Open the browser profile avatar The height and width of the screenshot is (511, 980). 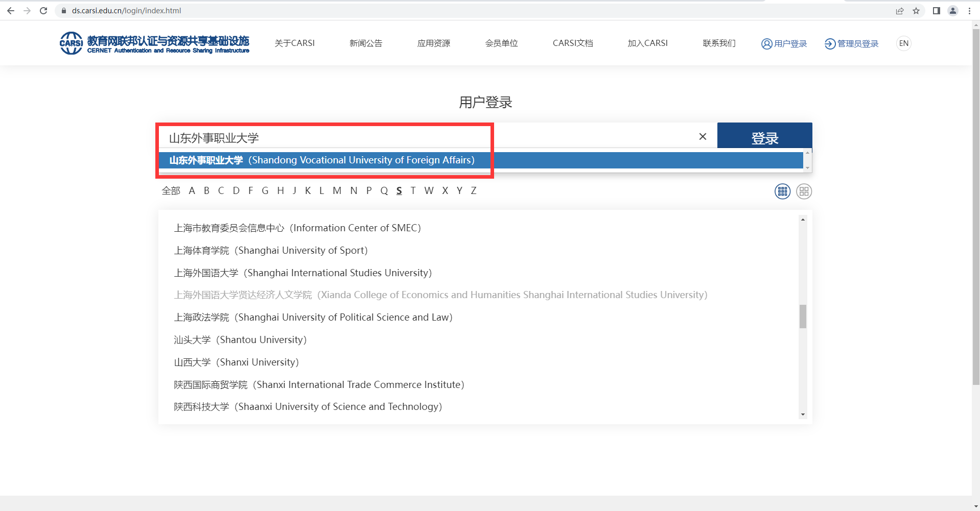point(953,11)
